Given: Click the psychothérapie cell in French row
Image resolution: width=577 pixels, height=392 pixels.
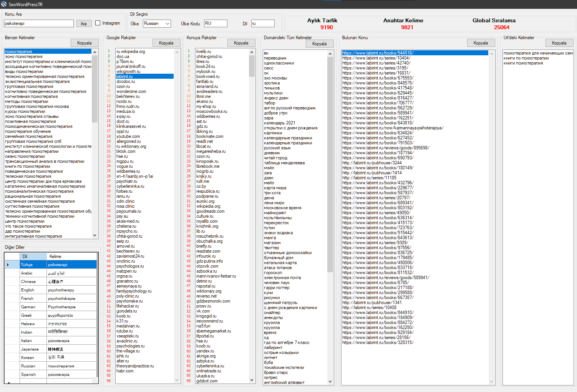Looking at the screenshot, I should [71, 298].
